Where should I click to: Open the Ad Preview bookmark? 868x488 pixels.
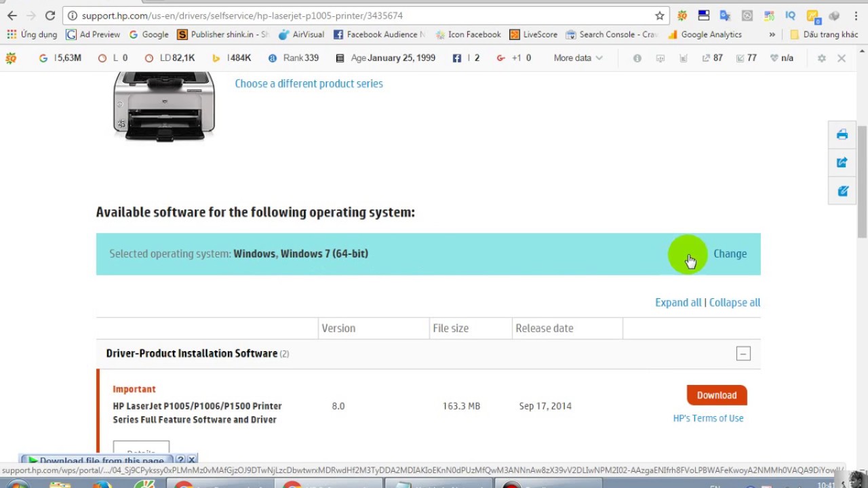click(x=93, y=35)
